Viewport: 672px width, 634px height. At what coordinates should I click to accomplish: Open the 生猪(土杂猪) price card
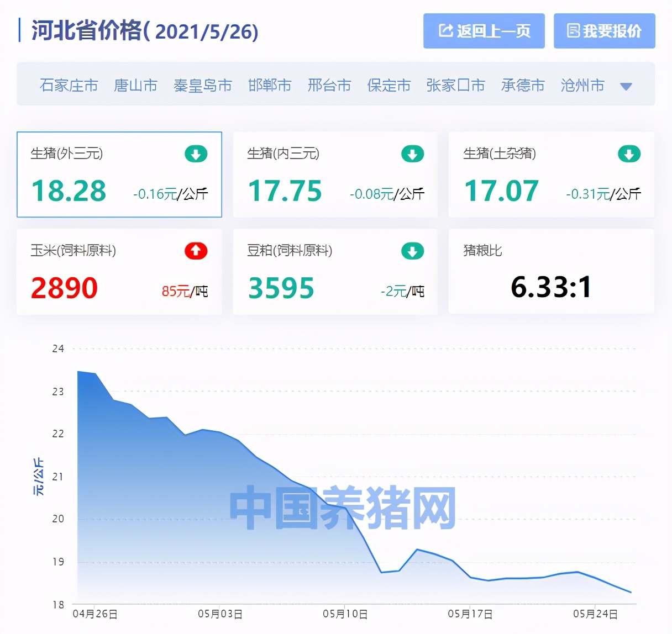coord(552,175)
